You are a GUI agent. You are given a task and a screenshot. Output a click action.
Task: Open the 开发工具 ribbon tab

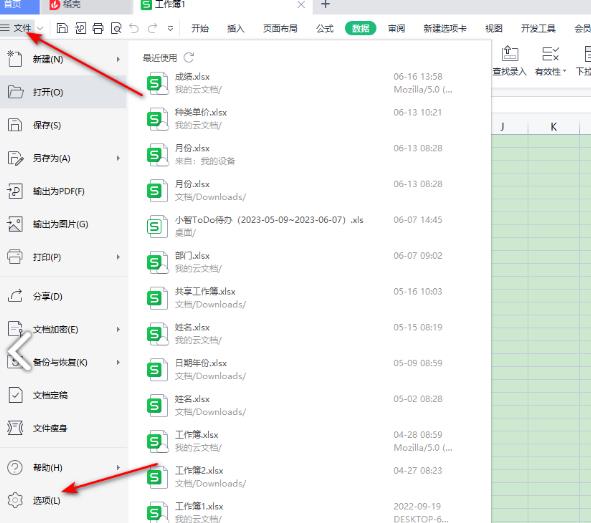tap(538, 28)
